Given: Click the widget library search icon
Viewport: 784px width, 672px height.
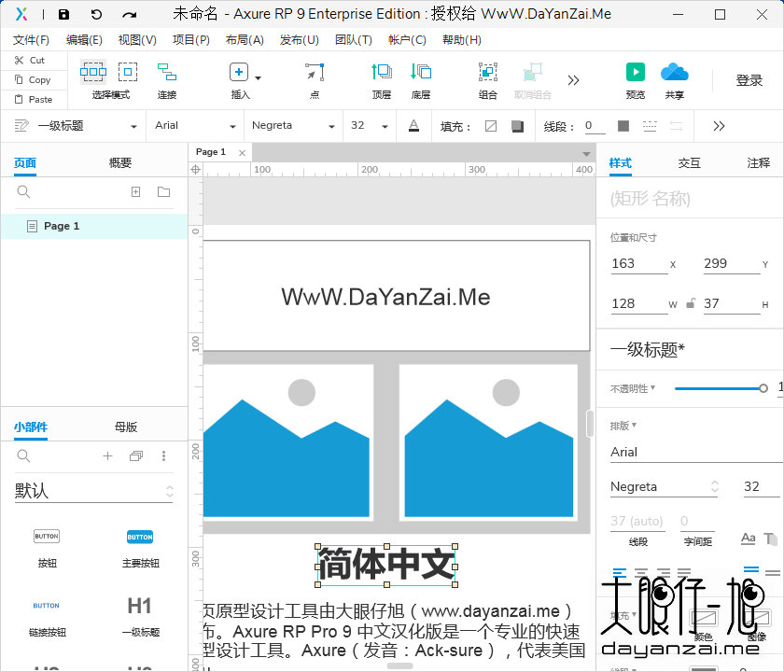Looking at the screenshot, I should point(23,455).
